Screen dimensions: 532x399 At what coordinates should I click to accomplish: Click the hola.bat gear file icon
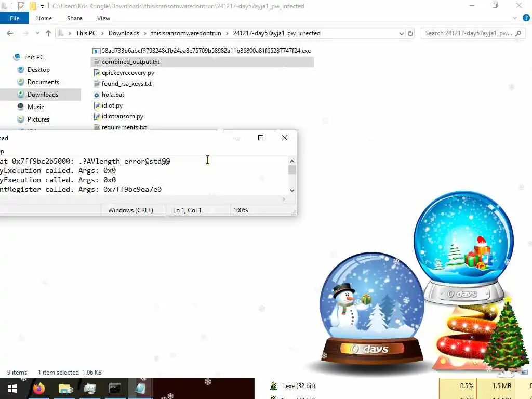[96, 95]
